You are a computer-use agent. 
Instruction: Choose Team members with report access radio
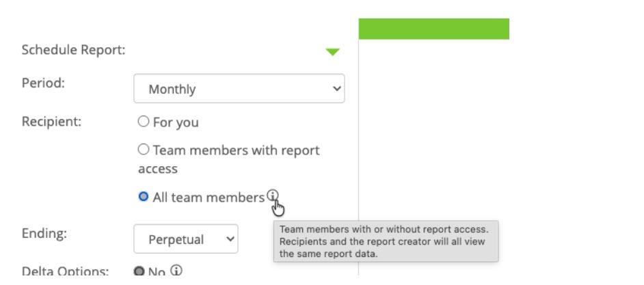(x=143, y=149)
